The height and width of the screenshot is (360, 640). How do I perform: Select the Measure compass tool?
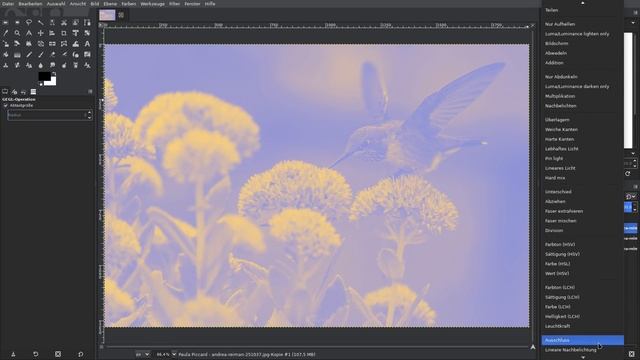(29, 33)
